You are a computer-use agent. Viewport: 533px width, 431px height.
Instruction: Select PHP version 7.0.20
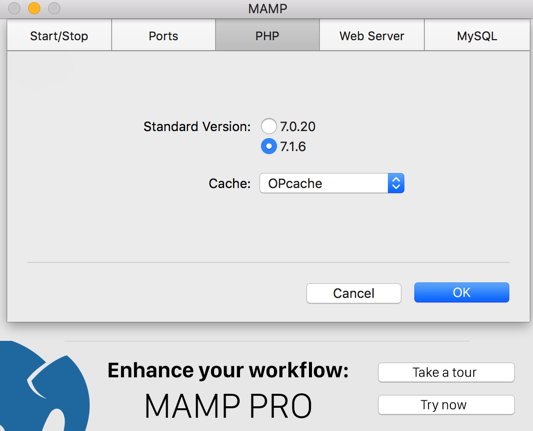(x=269, y=126)
